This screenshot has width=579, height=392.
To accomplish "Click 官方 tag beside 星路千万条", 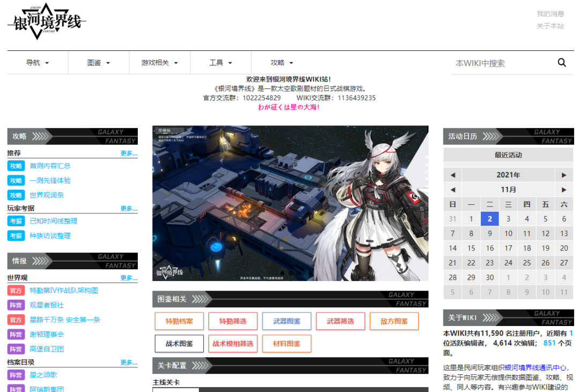I will 16,320.
